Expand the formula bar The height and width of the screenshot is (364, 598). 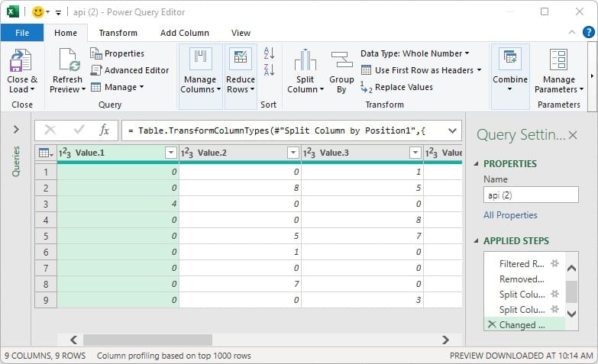[451, 130]
